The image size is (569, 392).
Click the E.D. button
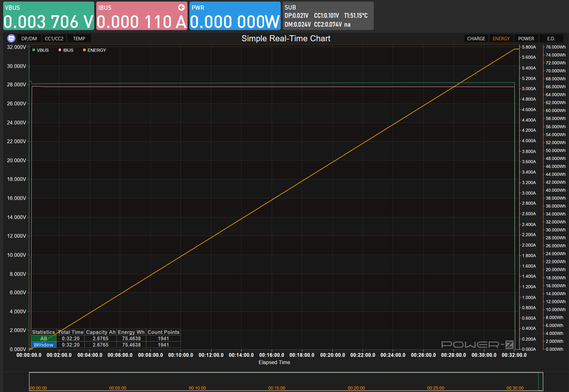pos(551,38)
